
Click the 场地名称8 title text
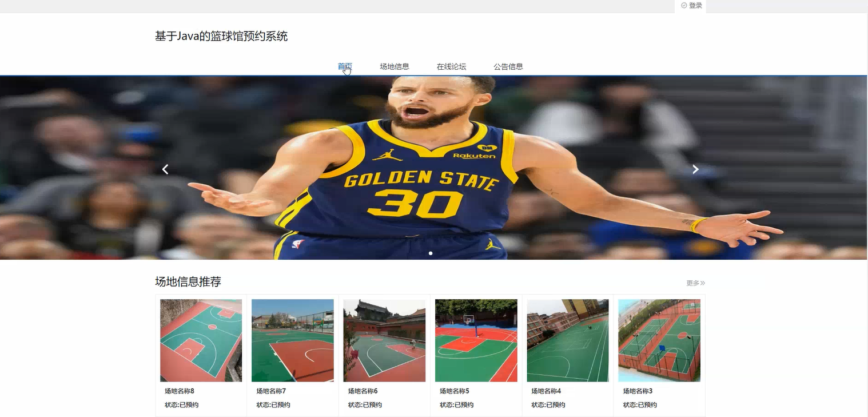coord(180,391)
